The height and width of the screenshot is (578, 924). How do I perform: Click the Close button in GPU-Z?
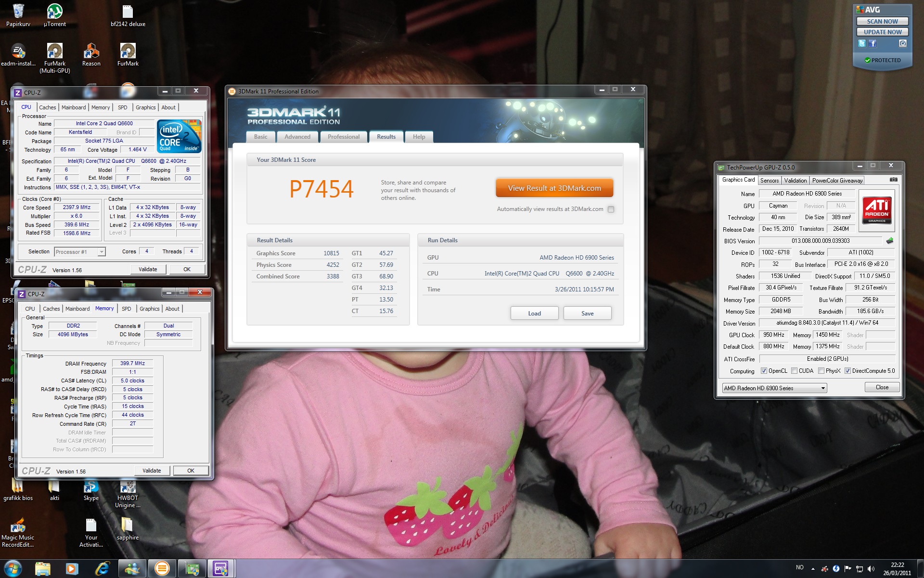click(x=882, y=387)
